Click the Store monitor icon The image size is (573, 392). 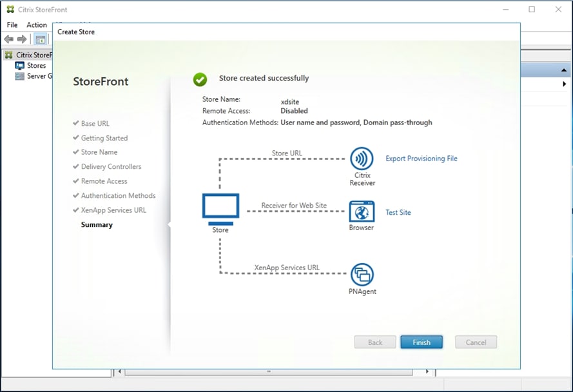220,210
